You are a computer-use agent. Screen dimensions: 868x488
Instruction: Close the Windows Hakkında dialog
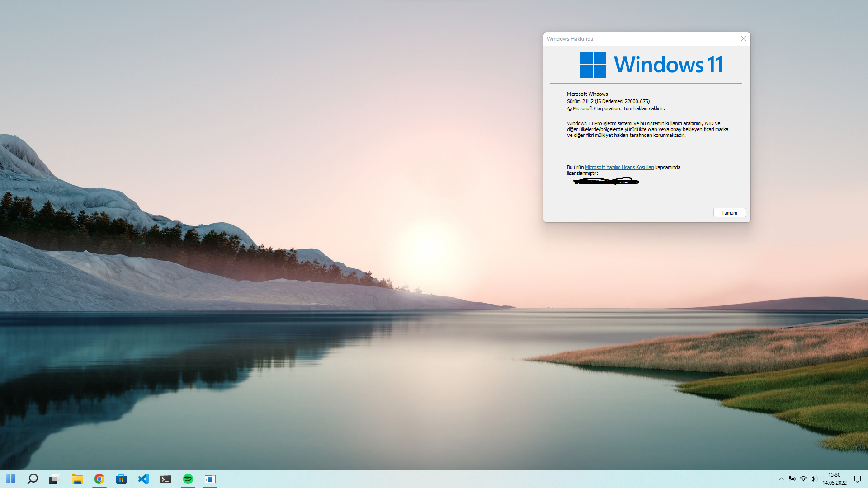click(x=743, y=39)
